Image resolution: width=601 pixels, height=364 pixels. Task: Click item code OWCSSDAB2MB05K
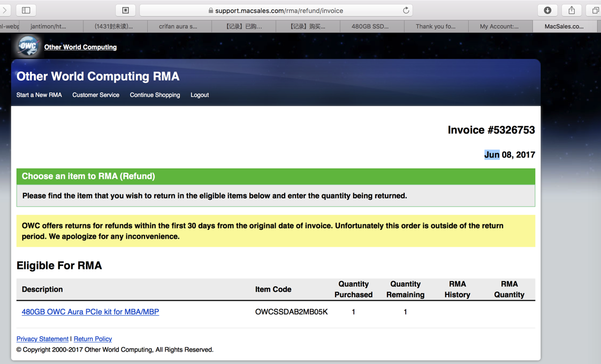point(292,312)
